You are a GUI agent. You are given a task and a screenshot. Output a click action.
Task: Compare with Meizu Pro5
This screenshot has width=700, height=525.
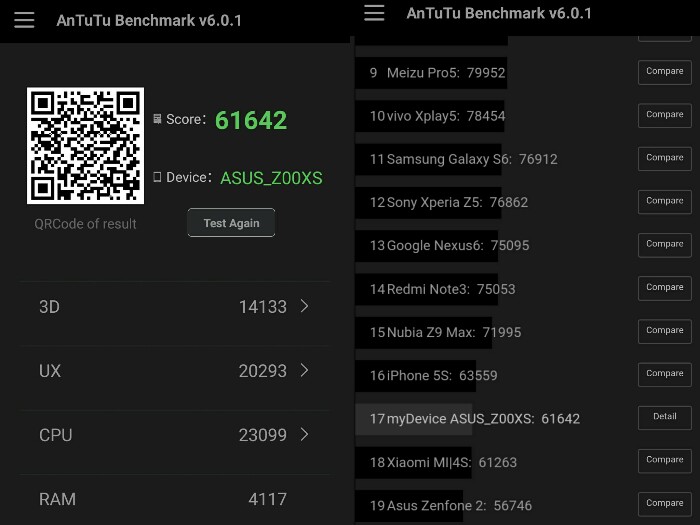pos(665,72)
